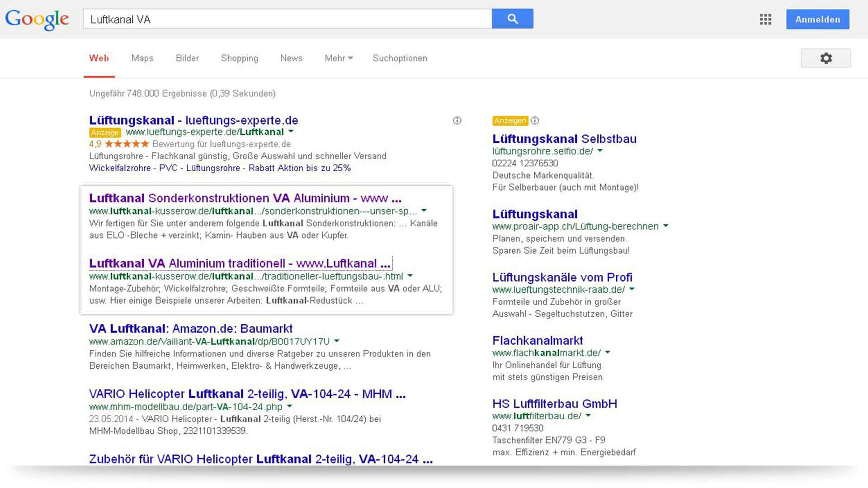Click the Wickelfalzrohre sitelink
868x488 pixels.
click(120, 168)
